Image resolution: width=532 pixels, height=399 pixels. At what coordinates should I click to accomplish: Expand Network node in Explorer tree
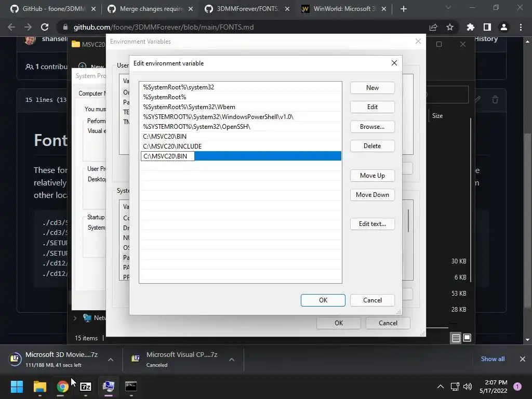(75, 318)
